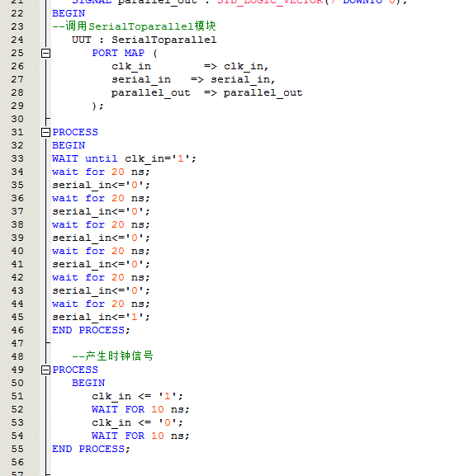The height and width of the screenshot is (476, 450).
Task: Click 'clk_in => clk_in,' mapping line
Action: [x=190, y=67]
